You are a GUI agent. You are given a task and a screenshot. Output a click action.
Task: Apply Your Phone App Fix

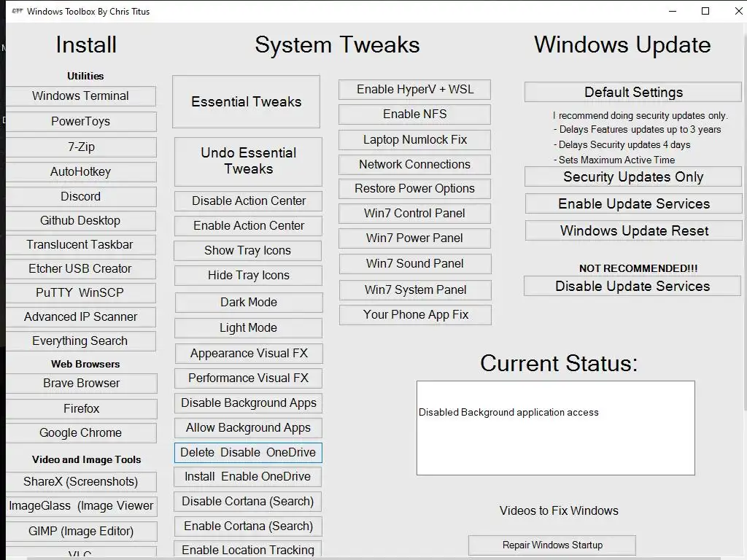coord(415,315)
